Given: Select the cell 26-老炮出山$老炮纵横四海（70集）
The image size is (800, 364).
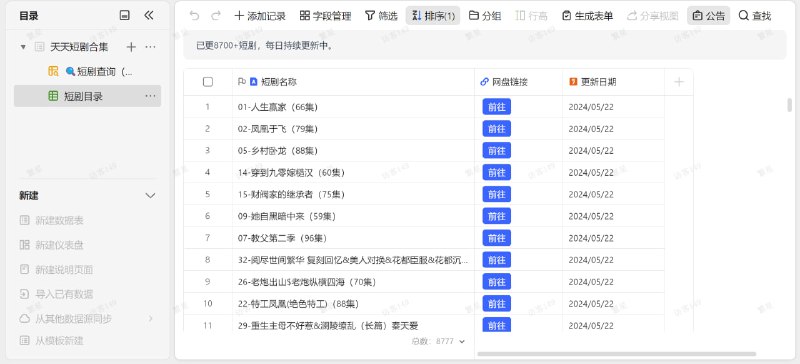Looking at the screenshot, I should [353, 281].
